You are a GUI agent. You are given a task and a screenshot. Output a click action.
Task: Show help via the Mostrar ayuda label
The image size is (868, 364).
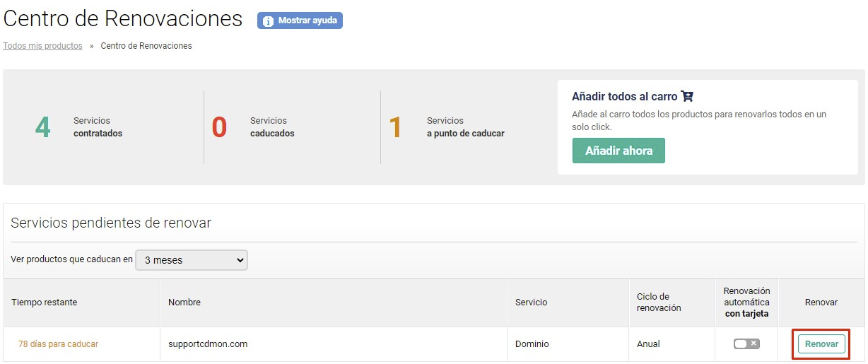[307, 21]
